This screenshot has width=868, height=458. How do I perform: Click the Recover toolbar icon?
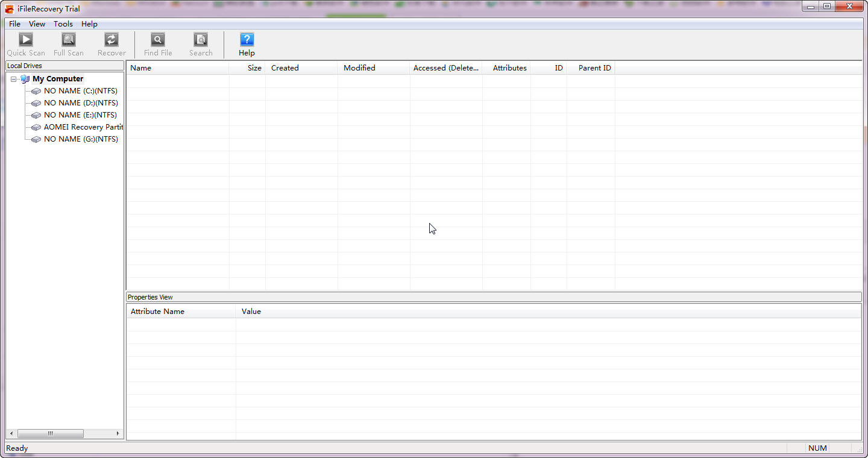tap(112, 40)
